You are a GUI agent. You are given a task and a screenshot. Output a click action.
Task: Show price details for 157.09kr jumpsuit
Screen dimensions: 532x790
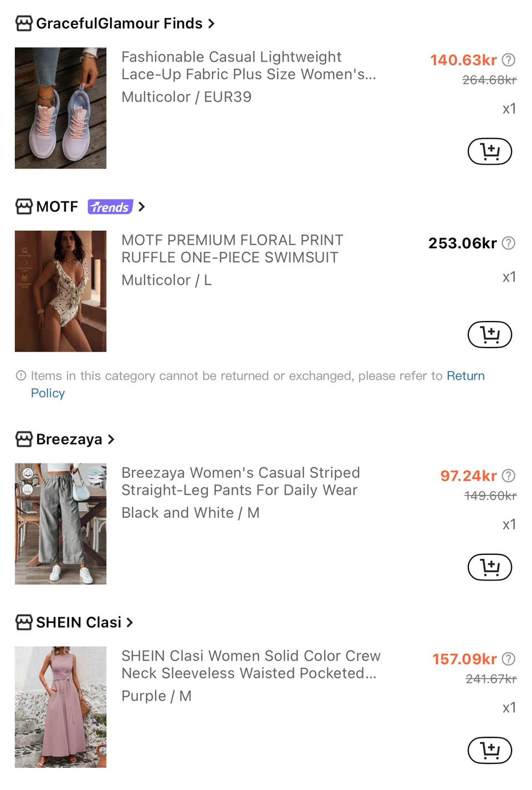(508, 659)
